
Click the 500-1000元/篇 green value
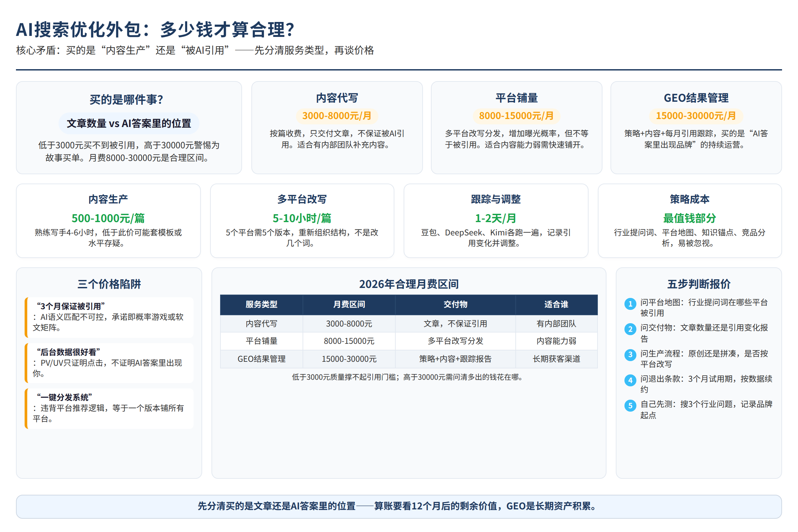[108, 218]
